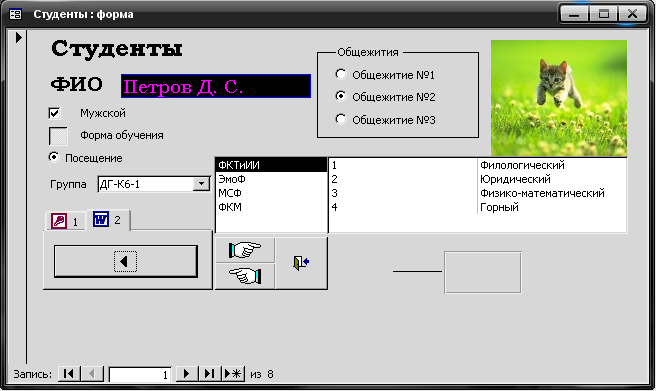
Task: Expand the Группа combo box dropdown
Action: [x=201, y=184]
